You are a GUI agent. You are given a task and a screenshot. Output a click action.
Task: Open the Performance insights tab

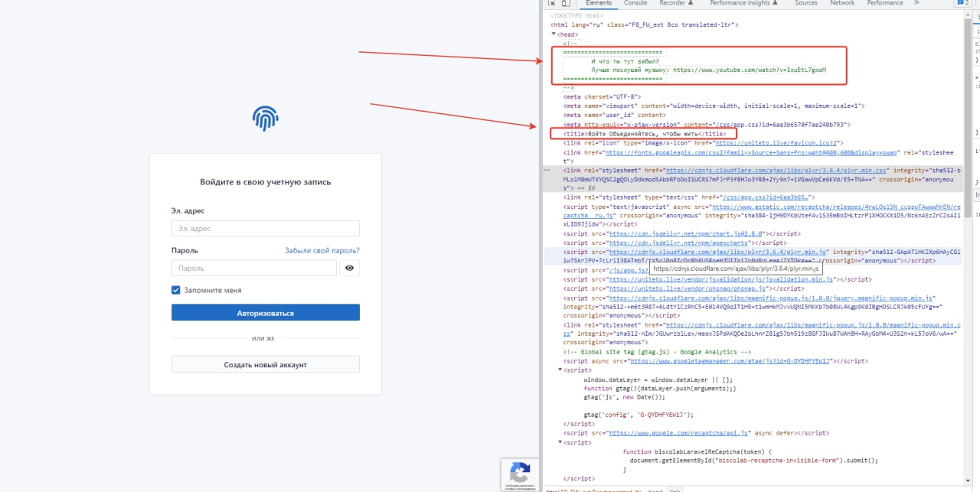click(745, 3)
